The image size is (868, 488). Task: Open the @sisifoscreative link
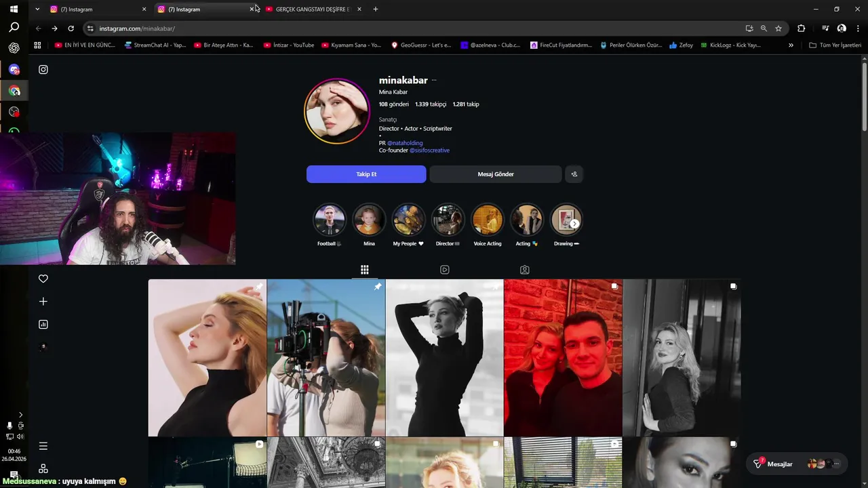tap(430, 150)
